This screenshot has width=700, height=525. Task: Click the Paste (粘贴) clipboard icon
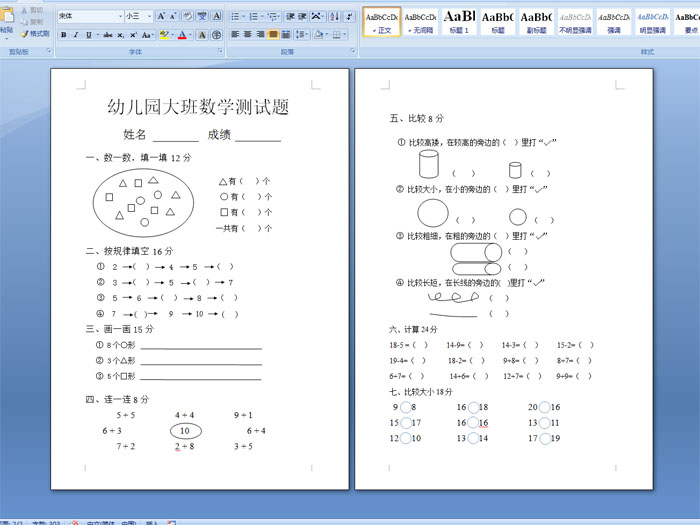(x=6, y=16)
